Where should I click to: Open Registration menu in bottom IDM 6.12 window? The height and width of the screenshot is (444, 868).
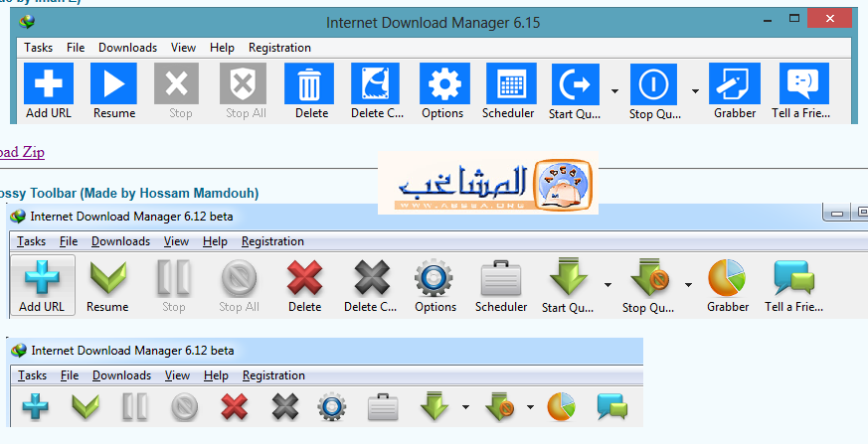pyautogui.click(x=273, y=375)
